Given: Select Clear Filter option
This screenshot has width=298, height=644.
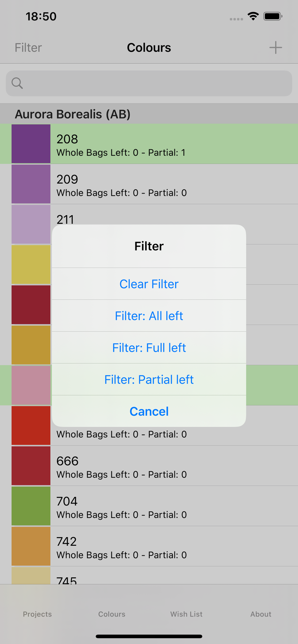Looking at the screenshot, I should click(149, 284).
